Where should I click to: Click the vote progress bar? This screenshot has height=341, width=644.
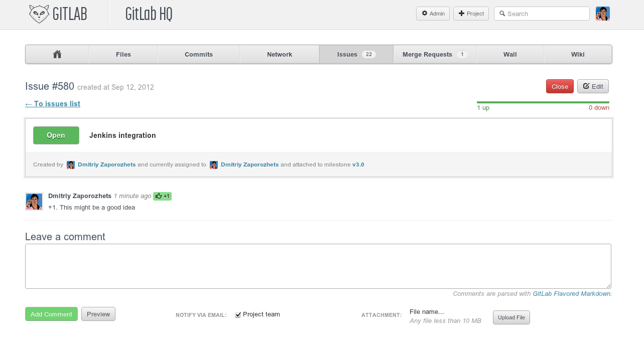coord(543,102)
